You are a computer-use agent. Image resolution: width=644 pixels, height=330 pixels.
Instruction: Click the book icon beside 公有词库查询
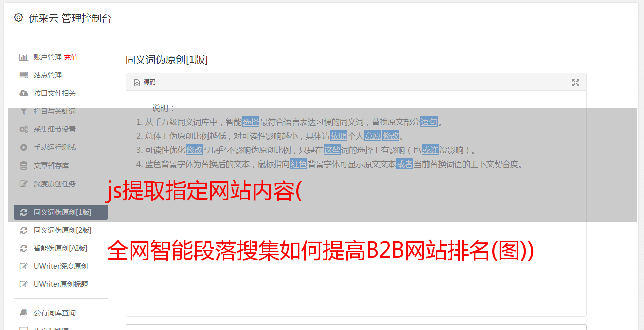(23, 313)
